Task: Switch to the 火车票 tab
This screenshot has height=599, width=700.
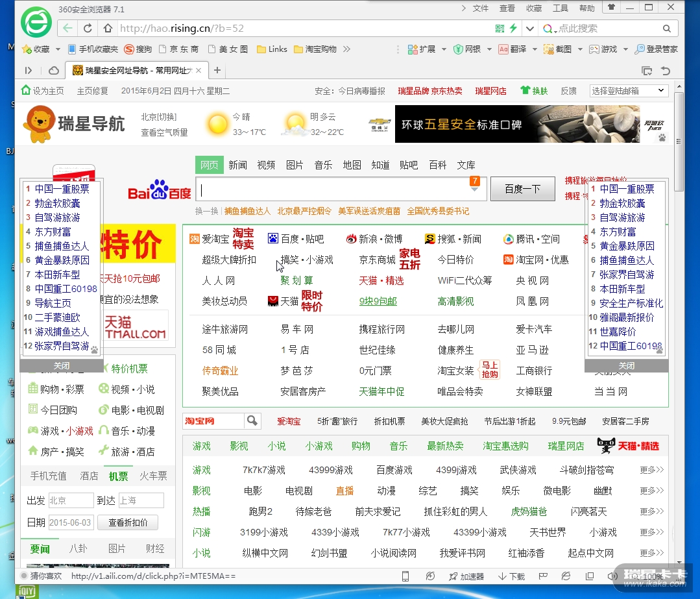Action: tap(153, 476)
